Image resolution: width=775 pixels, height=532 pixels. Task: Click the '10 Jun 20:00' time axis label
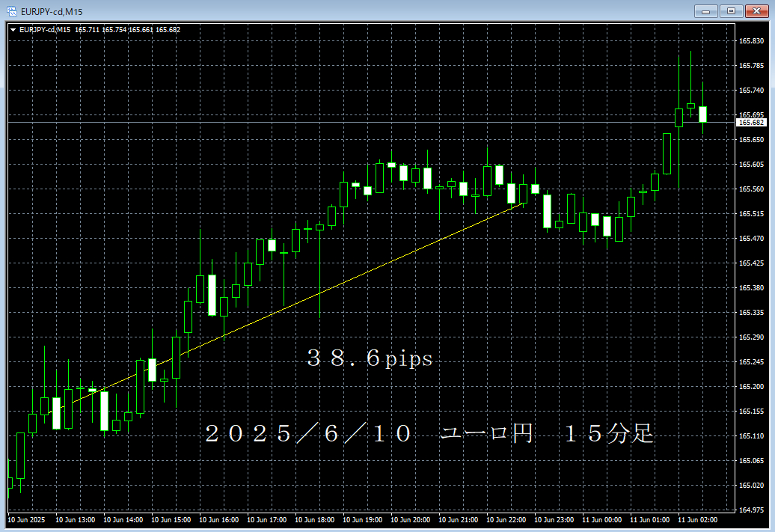(x=411, y=519)
